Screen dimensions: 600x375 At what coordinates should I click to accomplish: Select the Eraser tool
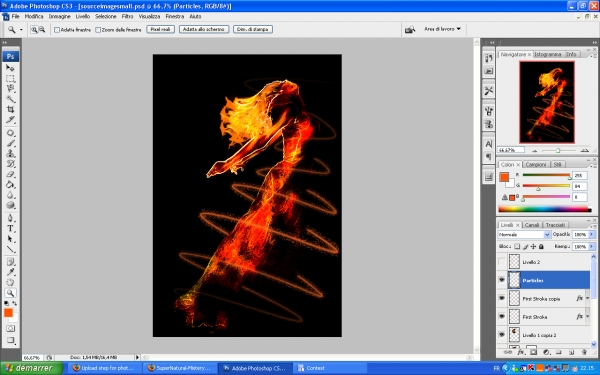10,174
